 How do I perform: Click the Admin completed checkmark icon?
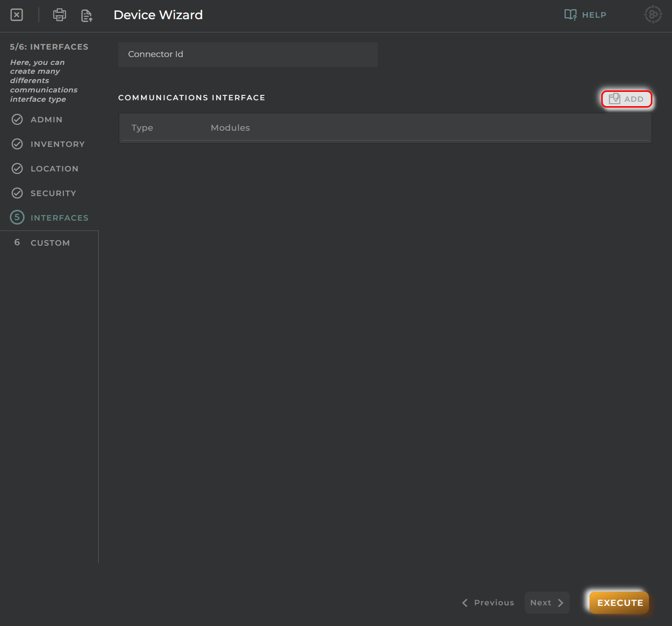[17, 119]
